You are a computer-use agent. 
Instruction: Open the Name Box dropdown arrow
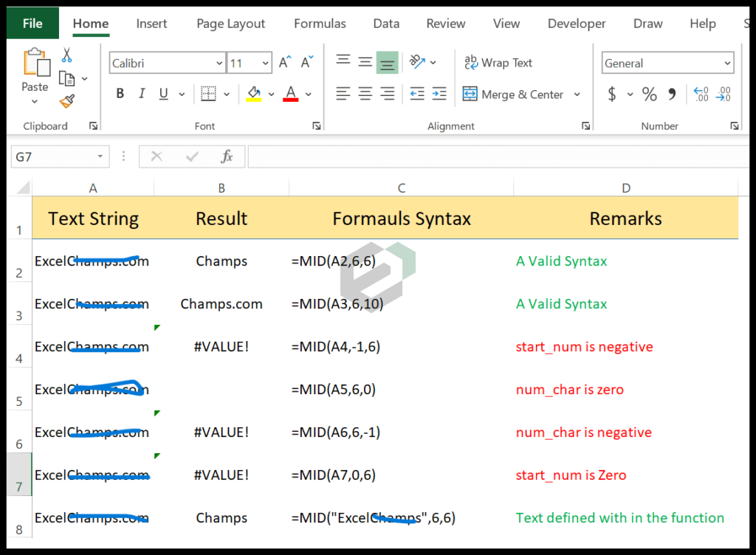point(100,156)
